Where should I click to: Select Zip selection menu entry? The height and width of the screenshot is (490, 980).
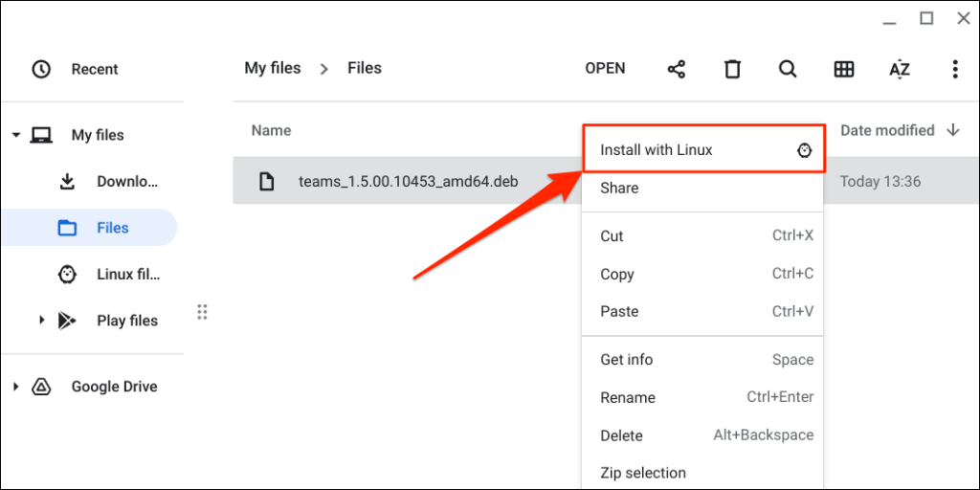(643, 473)
